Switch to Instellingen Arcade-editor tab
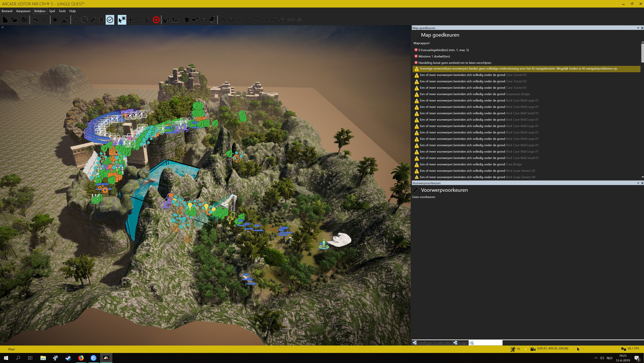Viewport: 644px width, 363px height. 432,342
